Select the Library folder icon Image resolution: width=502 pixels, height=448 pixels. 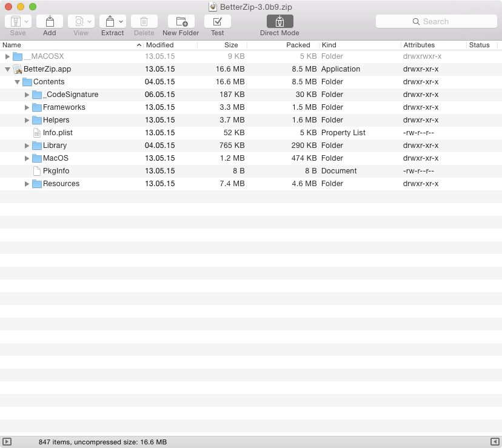(37, 145)
